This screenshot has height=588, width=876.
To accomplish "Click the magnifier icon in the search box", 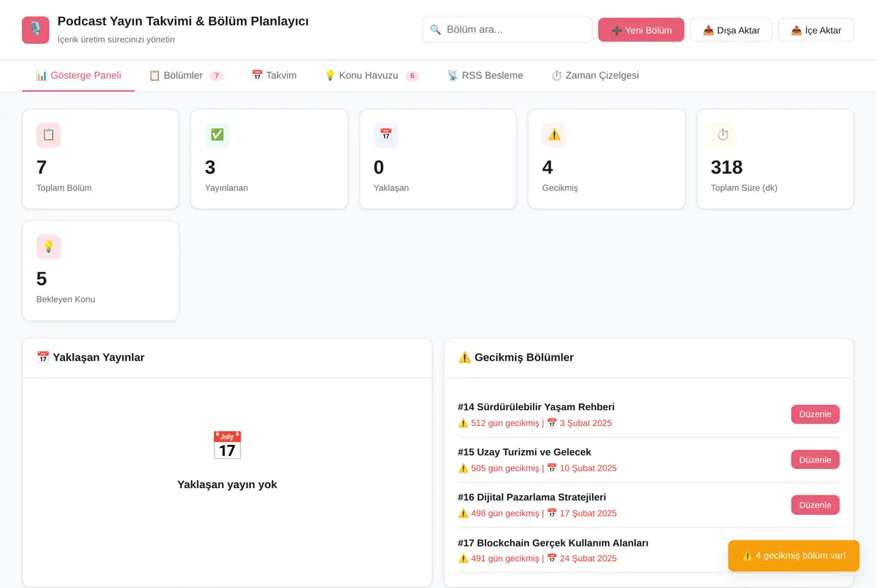I will pos(436,30).
